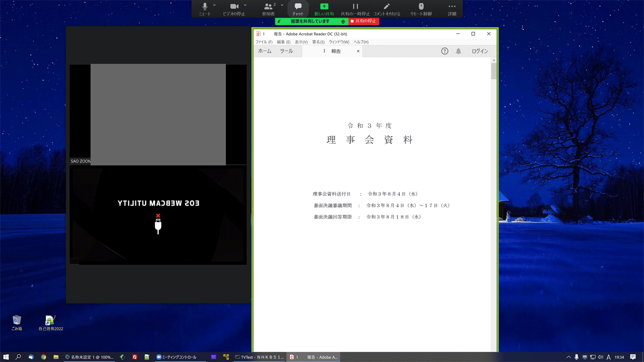Viewport: 644px width, 362px height.
Task: Click the 理事会資料送付日 line in PDF
Action: 365,194
